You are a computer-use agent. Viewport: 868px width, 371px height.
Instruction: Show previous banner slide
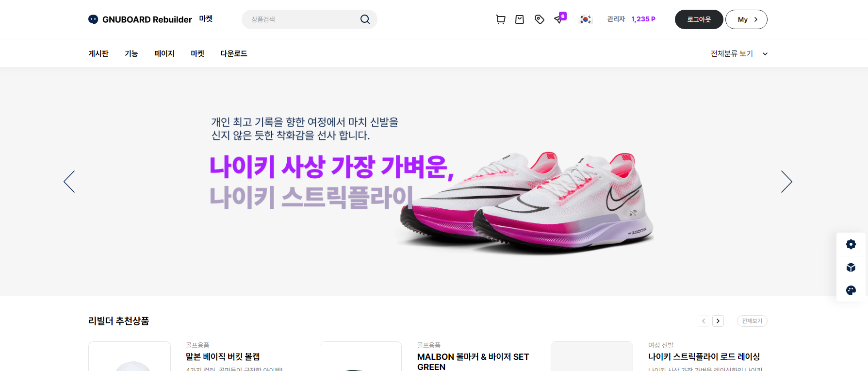(x=69, y=182)
